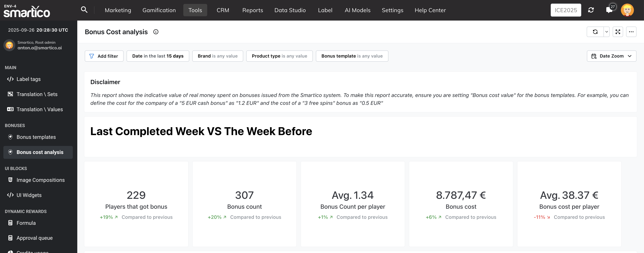The width and height of the screenshot is (644, 253).
Task: Open Bonus templates in sidebar
Action: click(x=36, y=137)
